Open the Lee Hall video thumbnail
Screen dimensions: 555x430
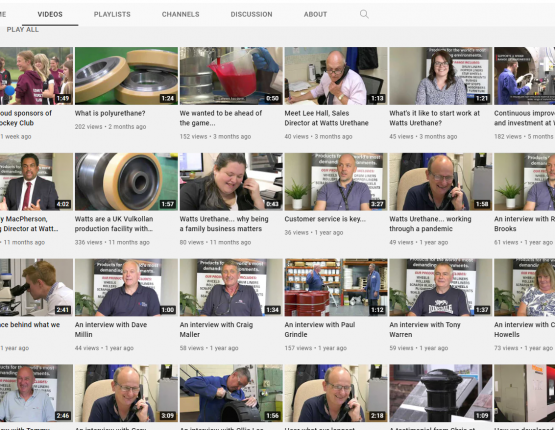336,76
